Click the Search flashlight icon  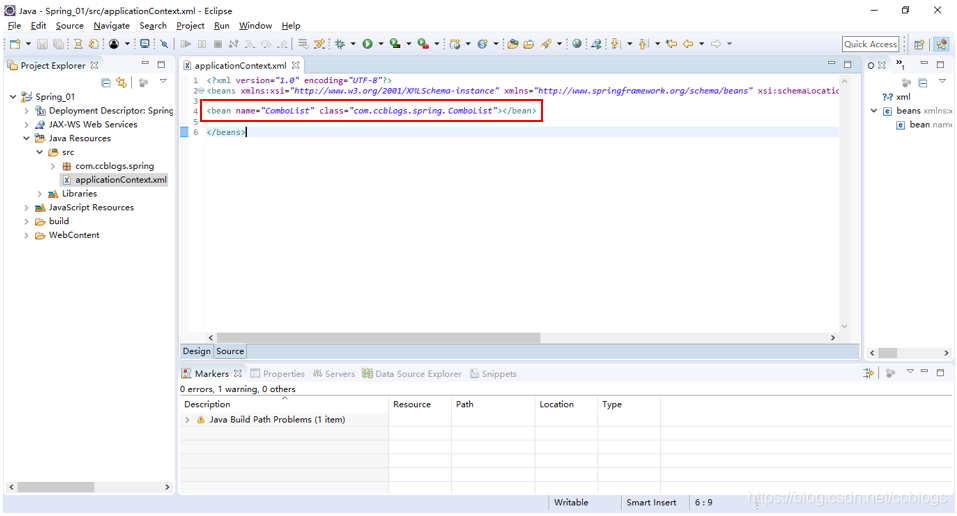[546, 44]
